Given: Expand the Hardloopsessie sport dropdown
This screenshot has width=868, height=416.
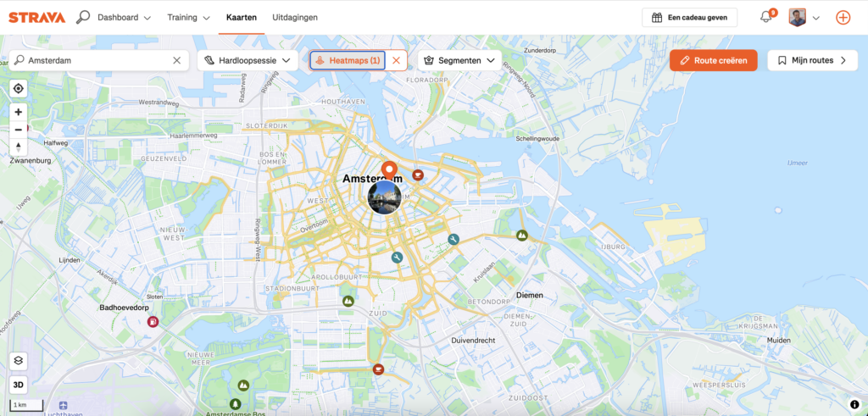Looking at the screenshot, I should (x=248, y=60).
